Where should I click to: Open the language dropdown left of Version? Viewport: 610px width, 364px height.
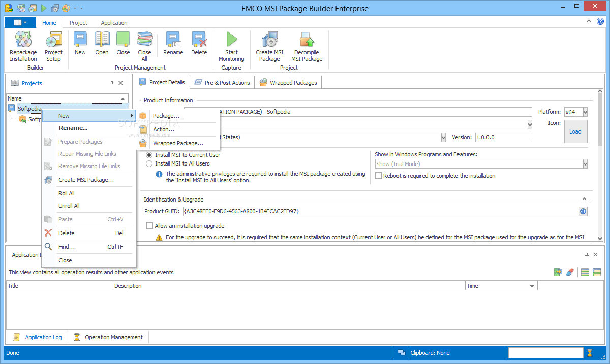pos(443,137)
